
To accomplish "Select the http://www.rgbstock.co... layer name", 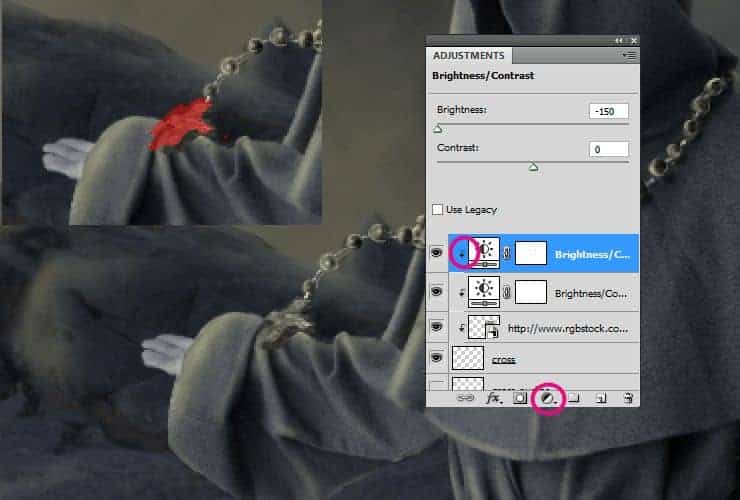I will tap(567, 329).
